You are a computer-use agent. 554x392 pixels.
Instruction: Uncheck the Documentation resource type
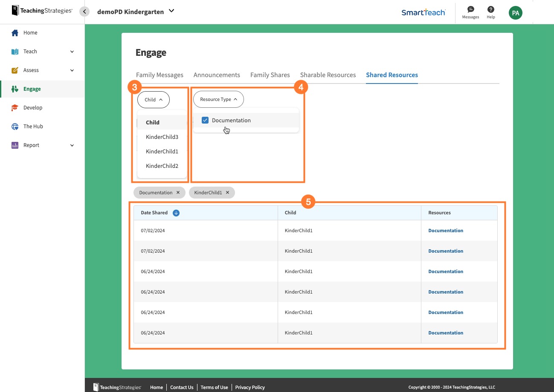click(x=205, y=120)
